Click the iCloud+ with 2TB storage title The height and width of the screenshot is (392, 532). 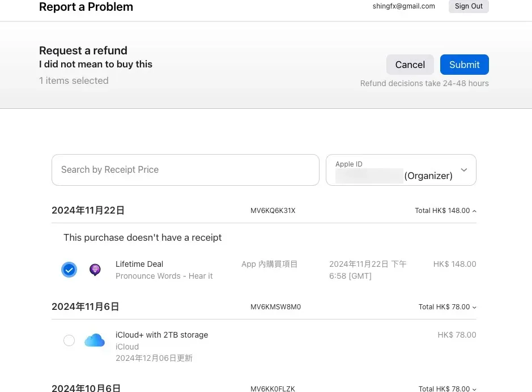(161, 335)
